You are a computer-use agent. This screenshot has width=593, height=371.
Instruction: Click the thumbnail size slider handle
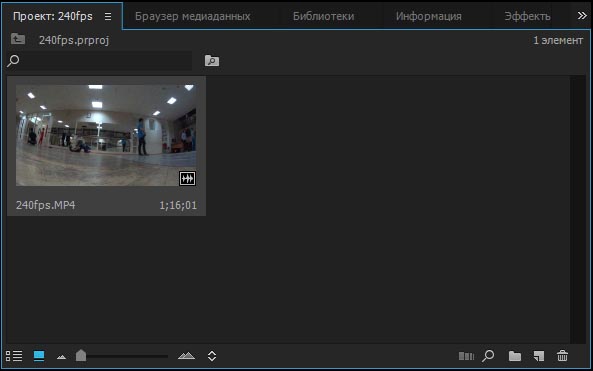[x=81, y=355]
